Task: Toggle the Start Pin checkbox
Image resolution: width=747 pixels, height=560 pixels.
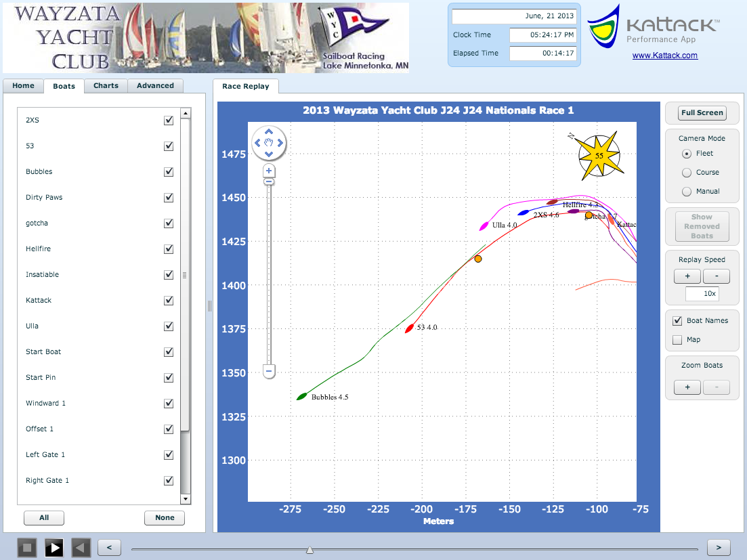Action: (x=169, y=378)
